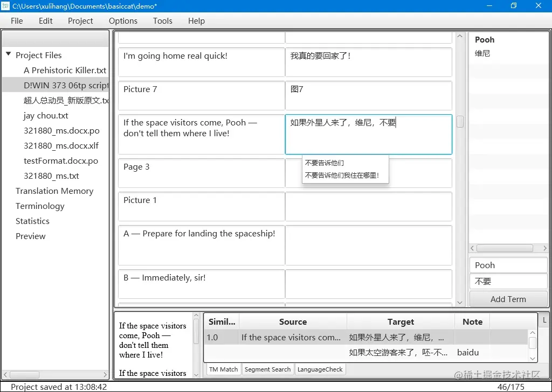The height and width of the screenshot is (392, 552).
Task: Open the Help menu
Action: [196, 21]
